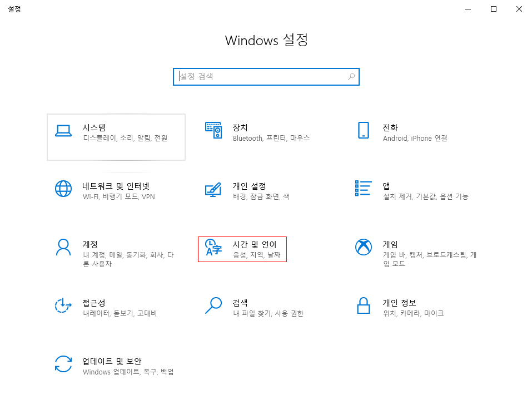Open the 업데이트 및 보안 title
The height and width of the screenshot is (414, 532).
coord(112,361)
